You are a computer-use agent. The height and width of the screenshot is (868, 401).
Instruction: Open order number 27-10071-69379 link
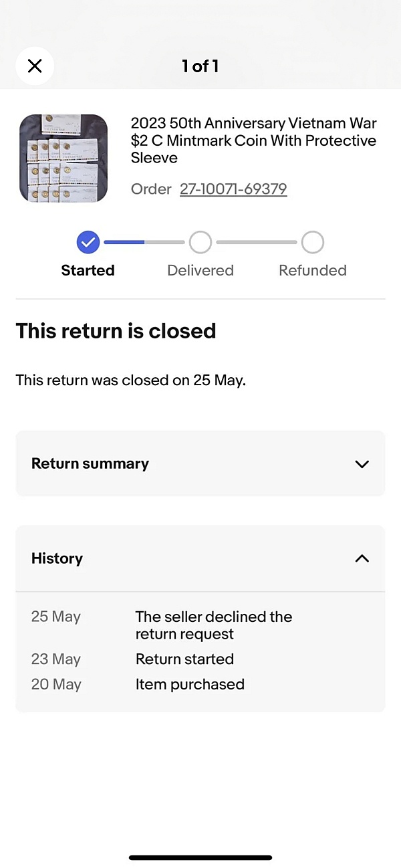(233, 189)
